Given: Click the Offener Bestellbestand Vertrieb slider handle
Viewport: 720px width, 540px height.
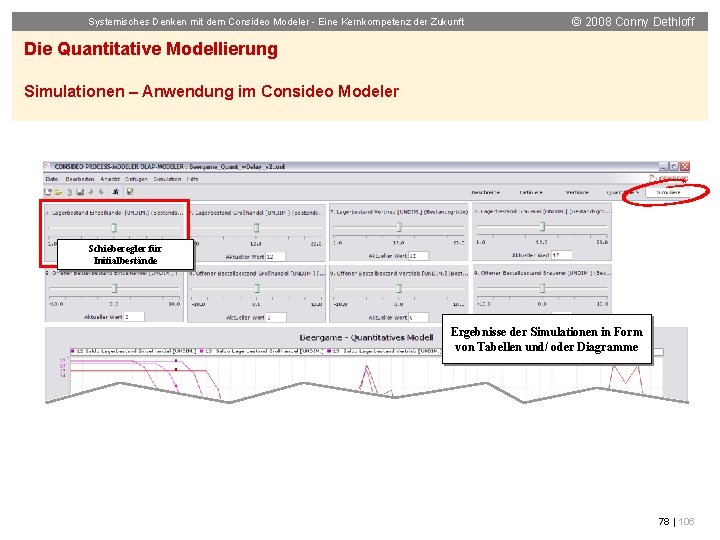Looking at the screenshot, I should click(399, 288).
